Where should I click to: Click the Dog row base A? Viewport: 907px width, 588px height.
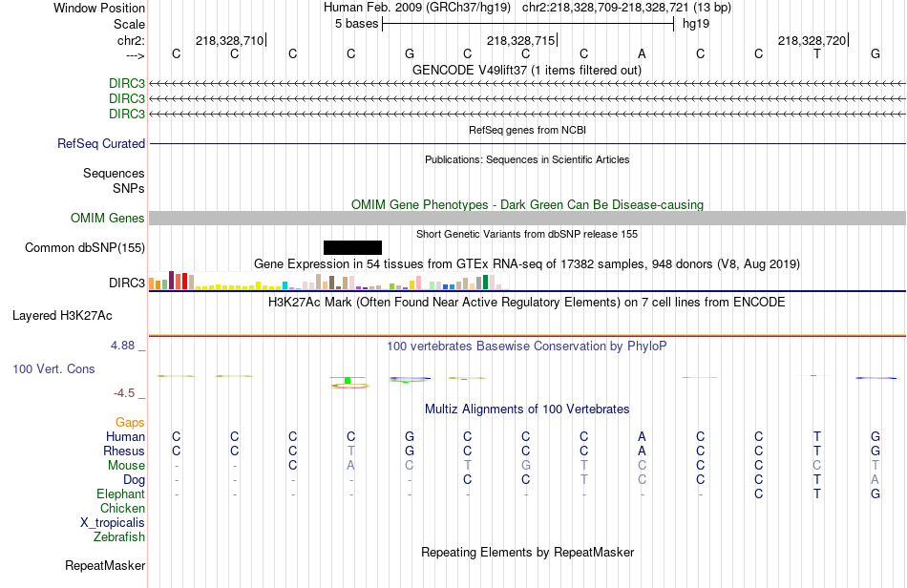pos(875,480)
